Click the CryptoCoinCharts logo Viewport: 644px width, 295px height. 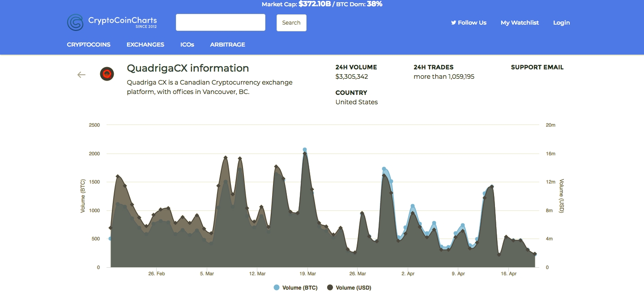pos(112,22)
